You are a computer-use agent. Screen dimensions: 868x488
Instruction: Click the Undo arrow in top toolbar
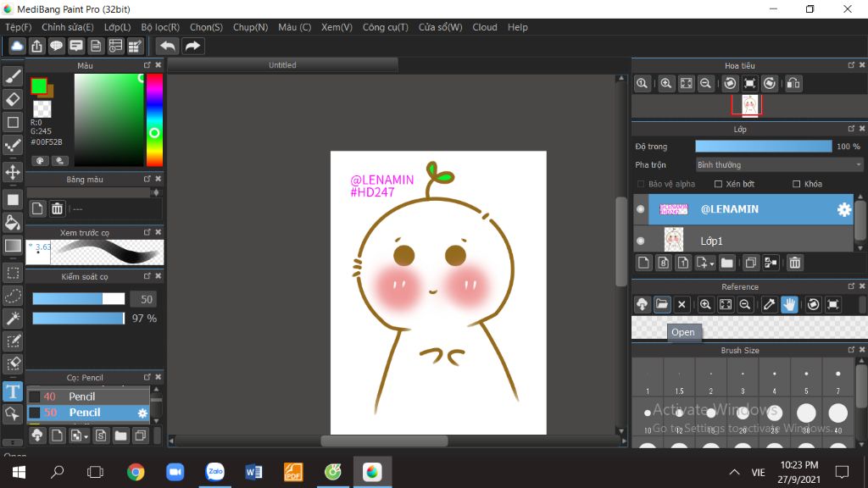[167, 46]
